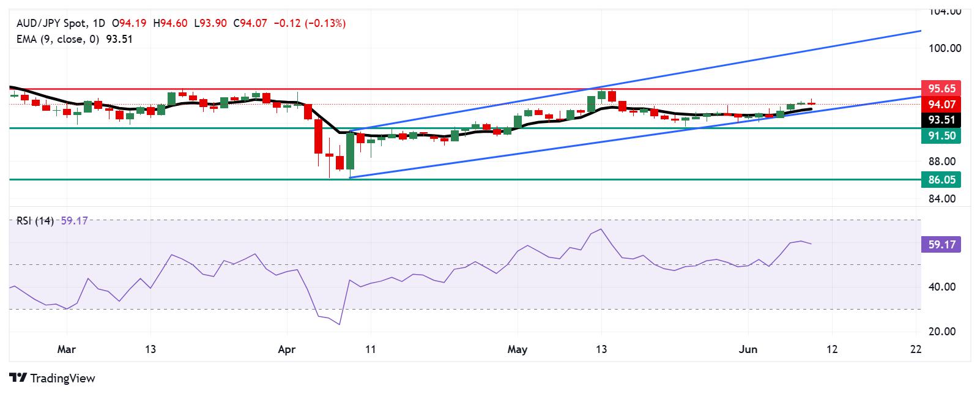Click the black 93.51 EMA price label

pyautogui.click(x=941, y=120)
